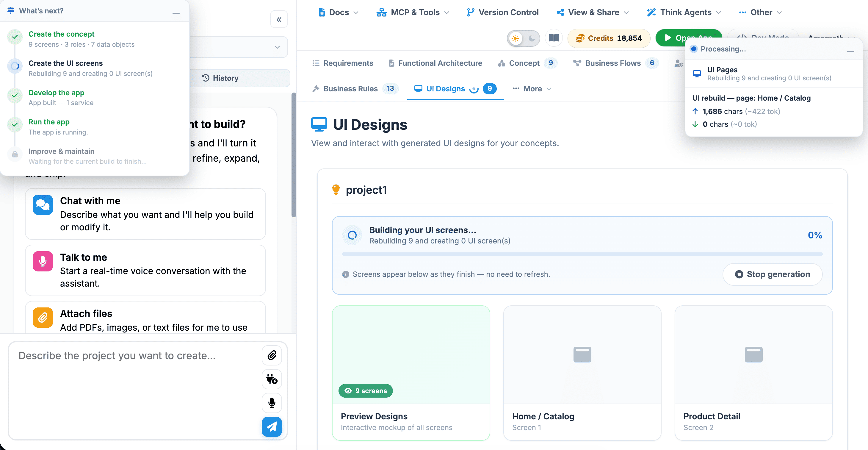Open the Concept tab
868x450 pixels.
[527, 63]
